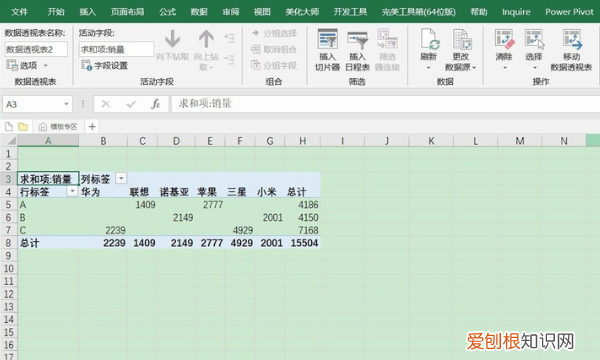
Task: Open the 行标签 filter dropdown
Action: tap(72, 191)
